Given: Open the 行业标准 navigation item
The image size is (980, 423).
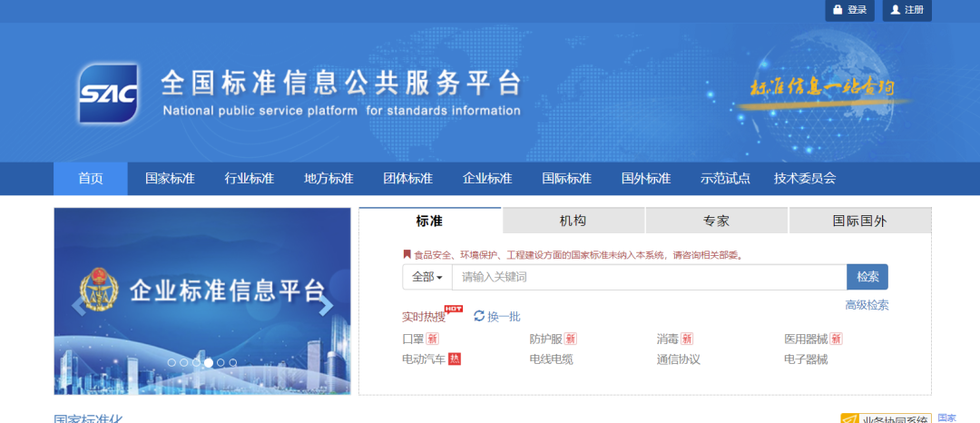Looking at the screenshot, I should (250, 179).
